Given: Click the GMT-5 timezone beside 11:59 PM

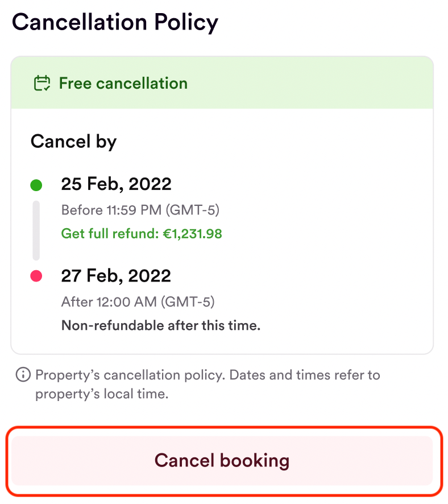Looking at the screenshot, I should tap(193, 210).
